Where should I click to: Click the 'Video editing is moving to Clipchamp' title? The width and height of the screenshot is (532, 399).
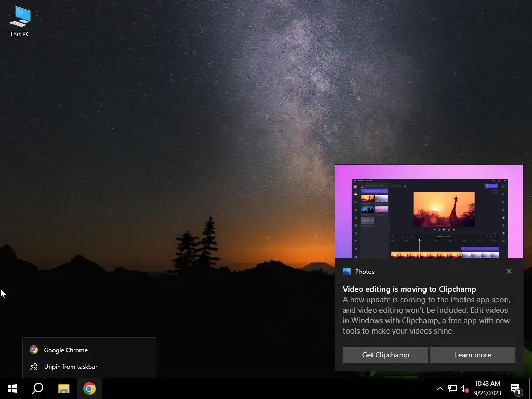[409, 289]
